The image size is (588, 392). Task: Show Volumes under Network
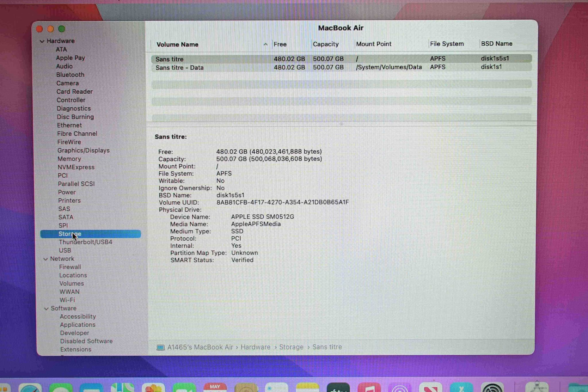[72, 284]
